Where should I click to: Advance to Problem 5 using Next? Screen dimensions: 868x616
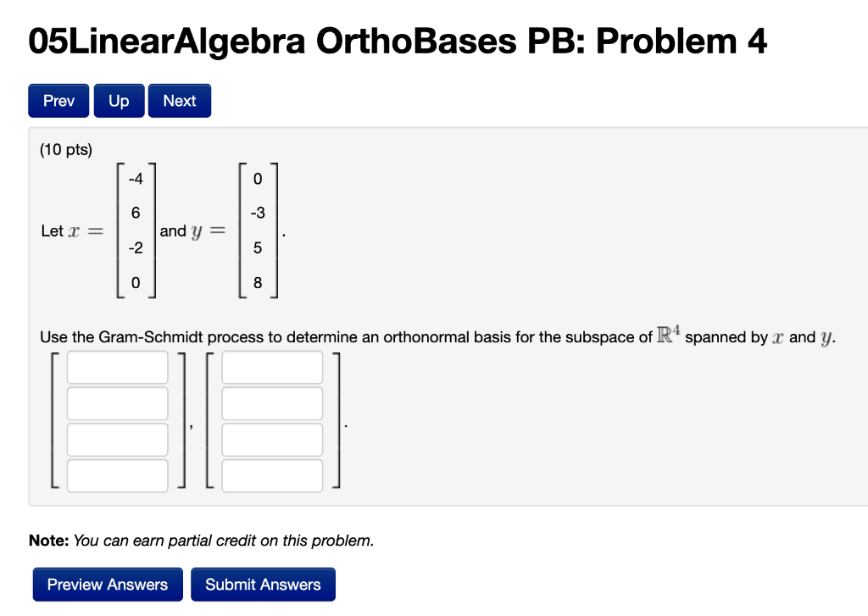(x=179, y=100)
